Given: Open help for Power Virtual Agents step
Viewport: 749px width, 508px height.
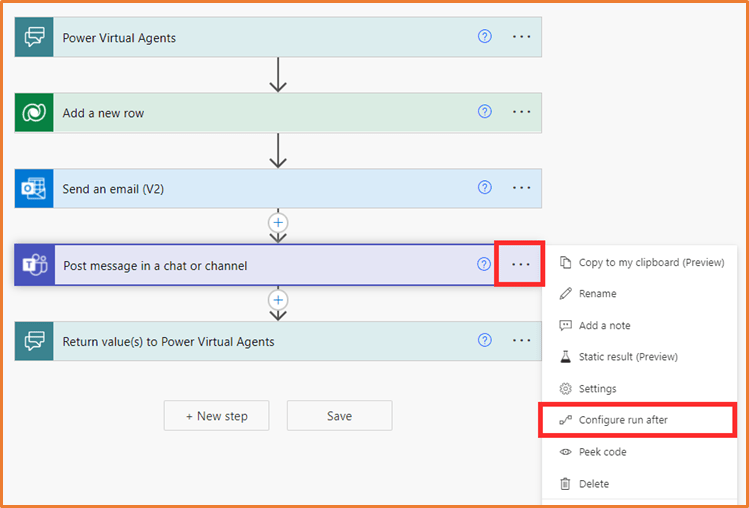Looking at the screenshot, I should point(485,37).
